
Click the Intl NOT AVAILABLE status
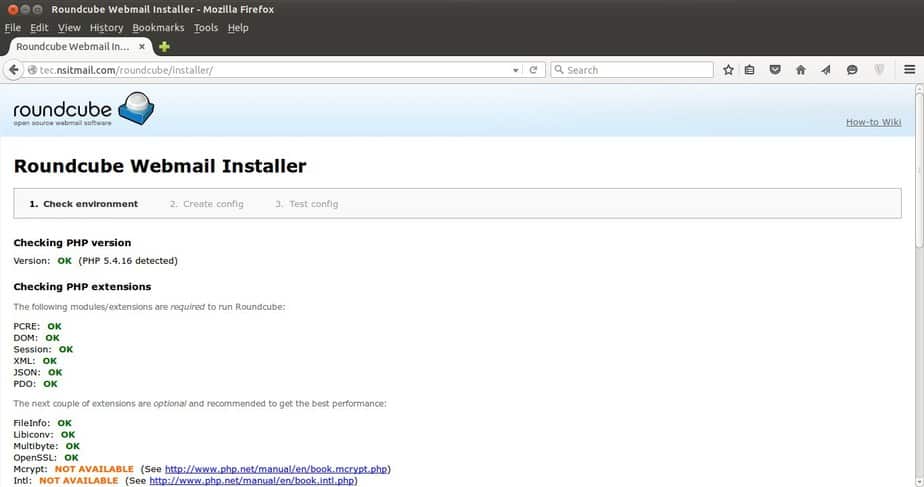point(78,481)
